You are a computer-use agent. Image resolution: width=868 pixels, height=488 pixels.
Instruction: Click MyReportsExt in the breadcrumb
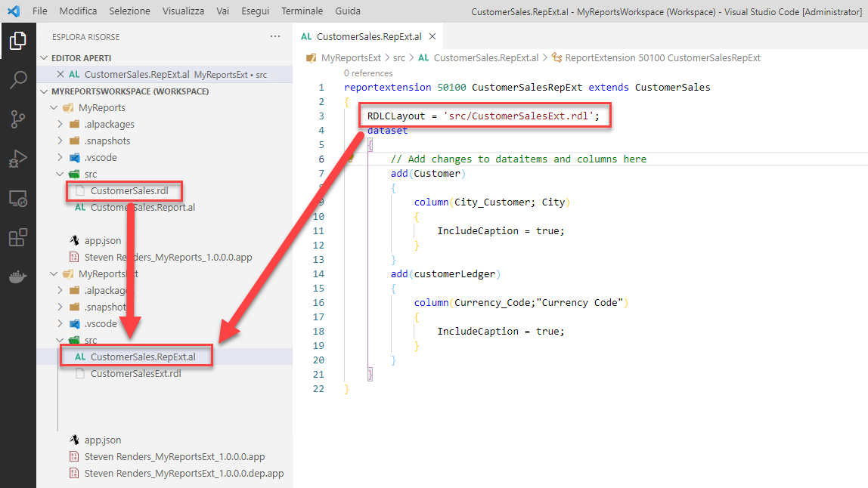[351, 57]
